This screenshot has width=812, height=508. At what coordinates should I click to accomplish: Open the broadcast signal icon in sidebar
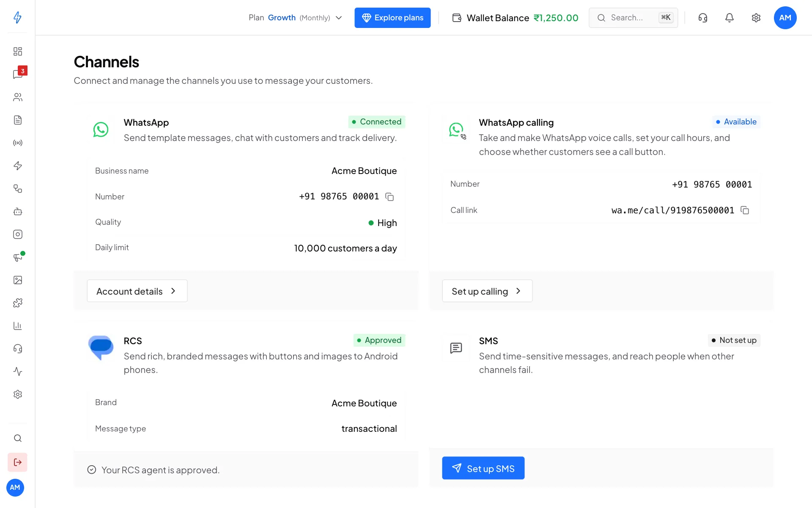tap(17, 143)
